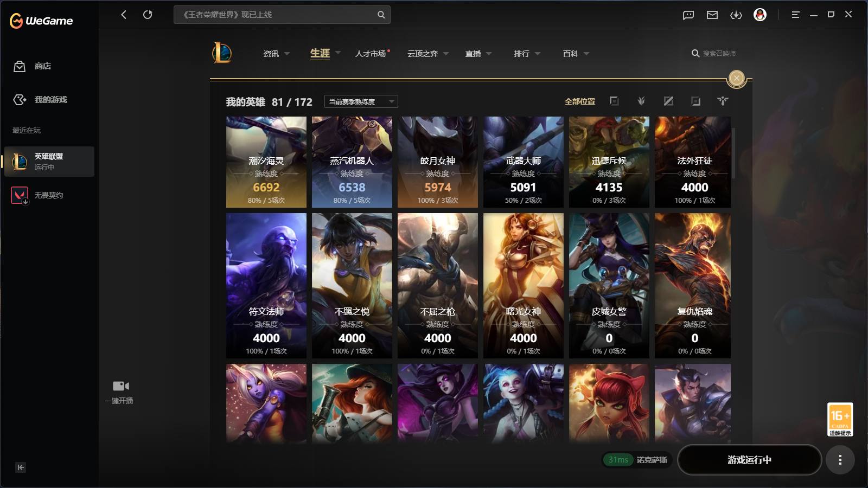Collapse the left sidebar with the arrow icon

21,467
